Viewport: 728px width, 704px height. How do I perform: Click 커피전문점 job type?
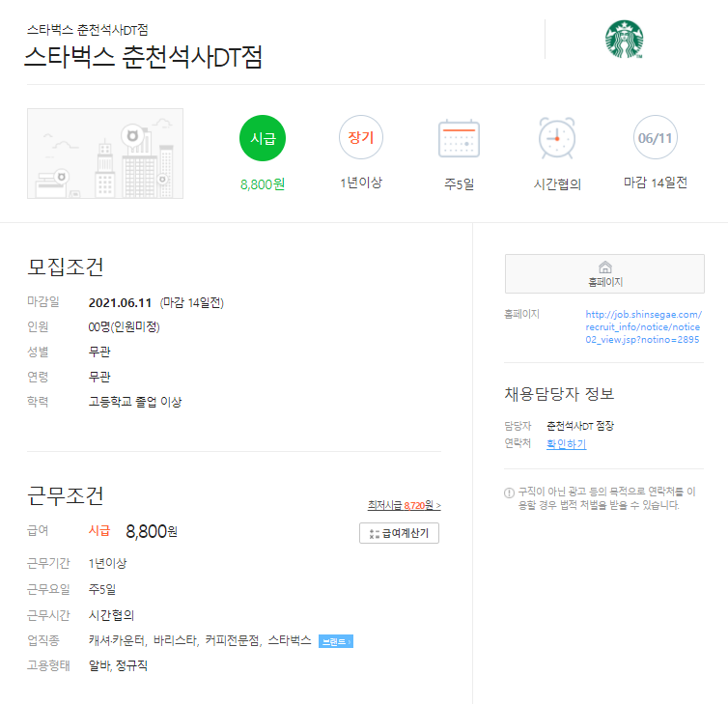click(x=232, y=640)
